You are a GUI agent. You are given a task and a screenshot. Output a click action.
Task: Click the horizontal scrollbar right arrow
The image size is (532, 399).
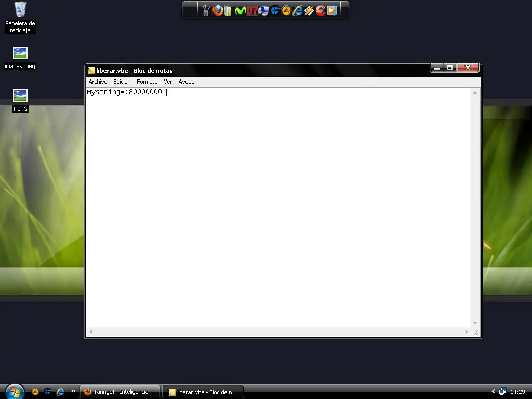coord(466,332)
